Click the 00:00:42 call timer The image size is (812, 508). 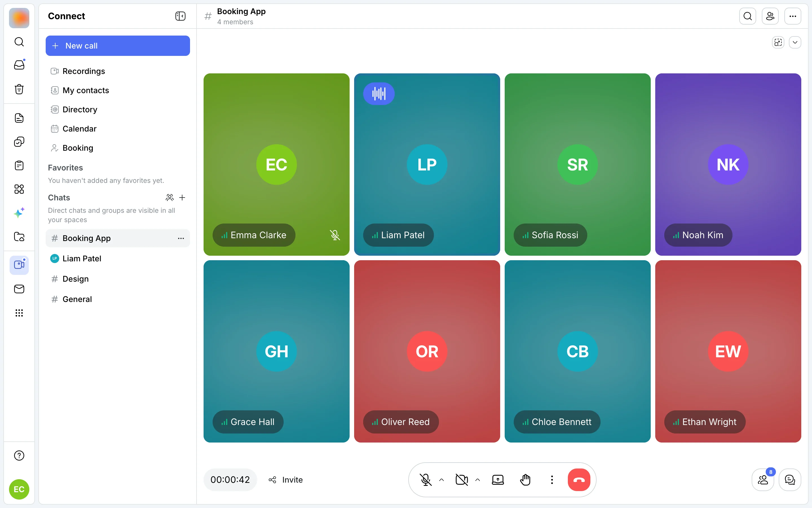(x=230, y=480)
